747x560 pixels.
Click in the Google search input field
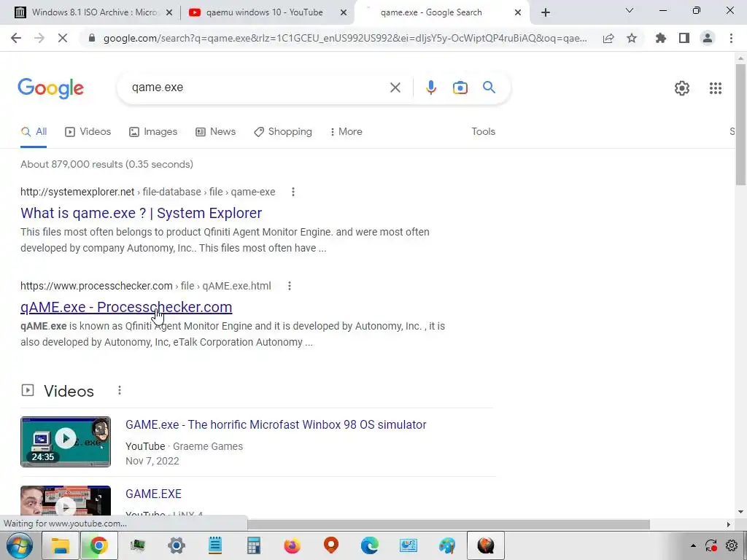pyautogui.click(x=258, y=87)
